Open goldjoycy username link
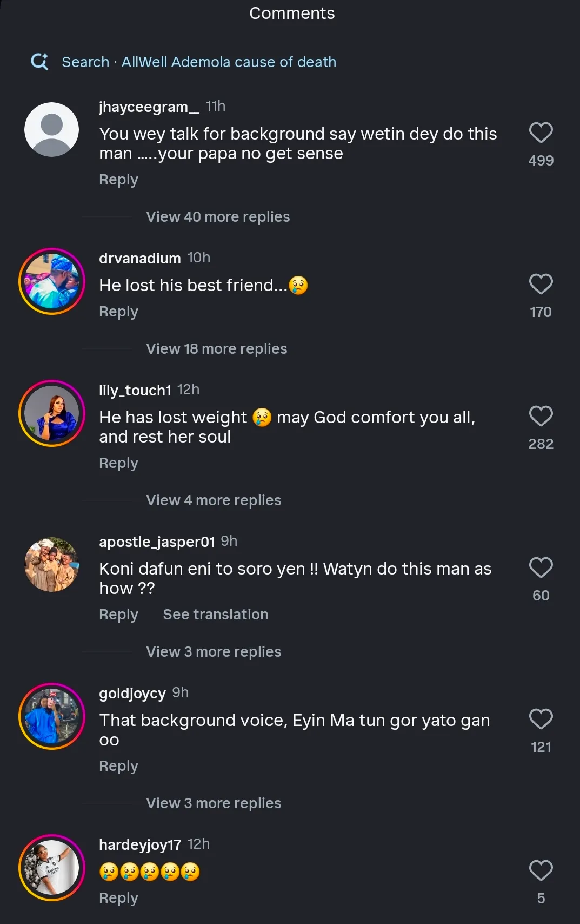 pos(132,694)
